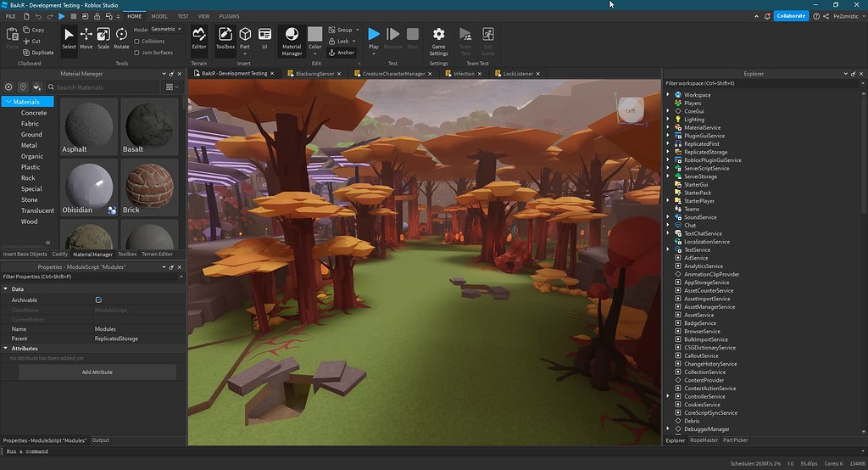
Task: Insert a Part
Action: 245,40
